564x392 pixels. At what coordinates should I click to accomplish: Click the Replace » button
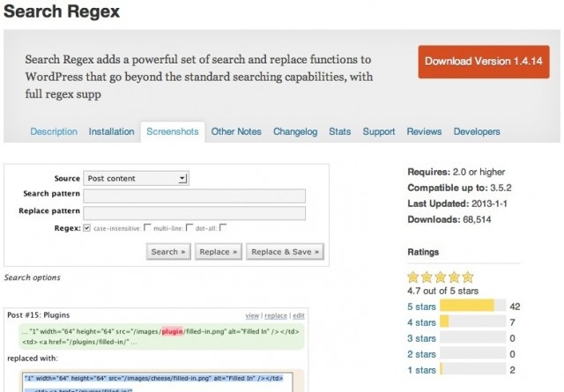click(x=219, y=252)
